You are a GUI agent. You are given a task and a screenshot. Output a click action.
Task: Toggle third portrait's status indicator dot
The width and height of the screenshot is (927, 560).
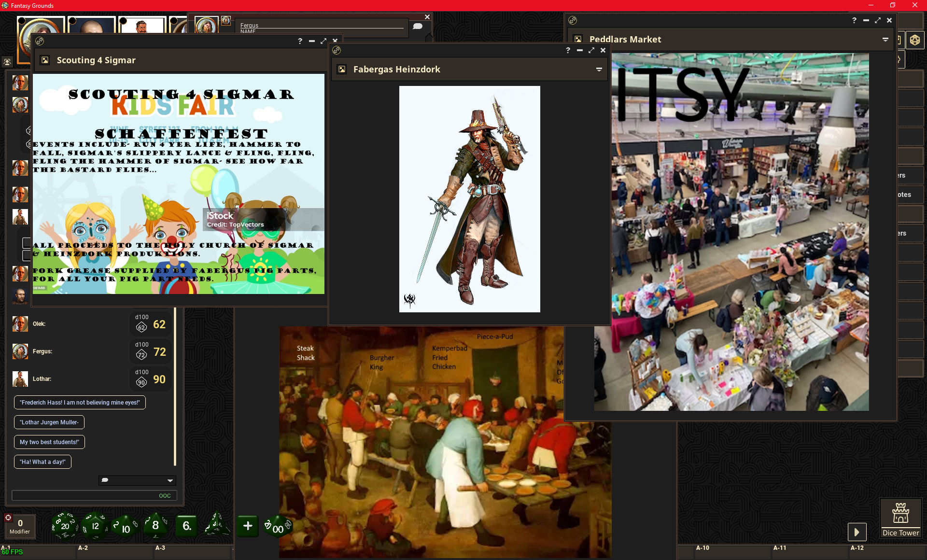click(x=123, y=21)
